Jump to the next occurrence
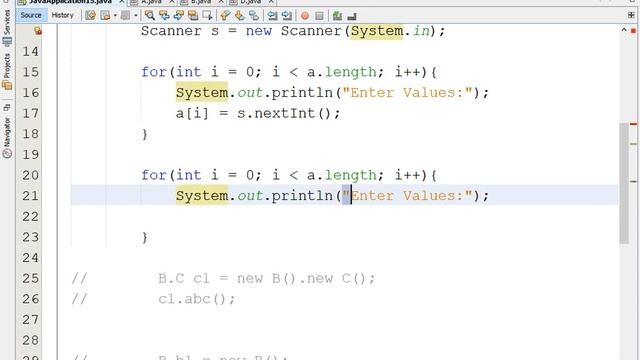The height and width of the screenshot is (360, 640). (x=179, y=16)
